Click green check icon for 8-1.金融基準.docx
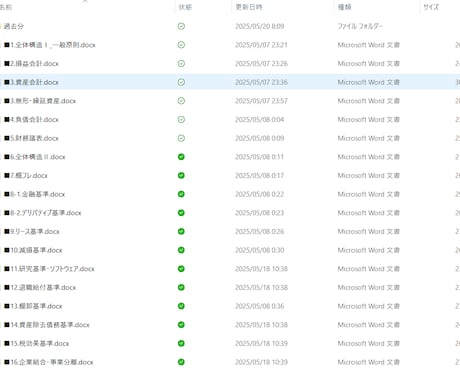 point(181,194)
